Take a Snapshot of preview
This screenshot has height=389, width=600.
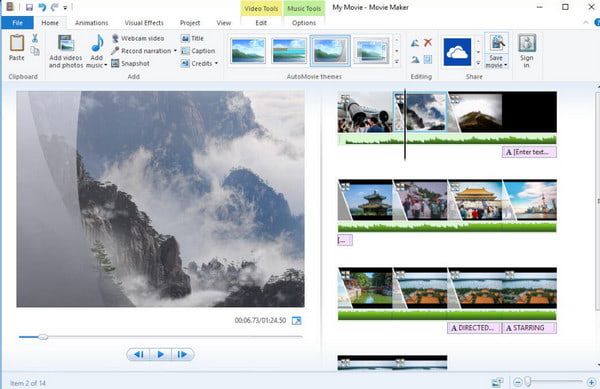[130, 63]
